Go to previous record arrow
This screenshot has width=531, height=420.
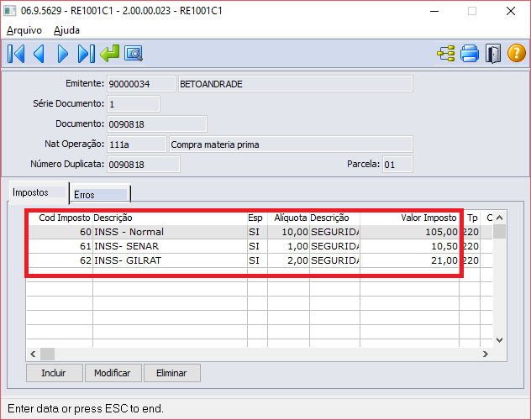39,54
